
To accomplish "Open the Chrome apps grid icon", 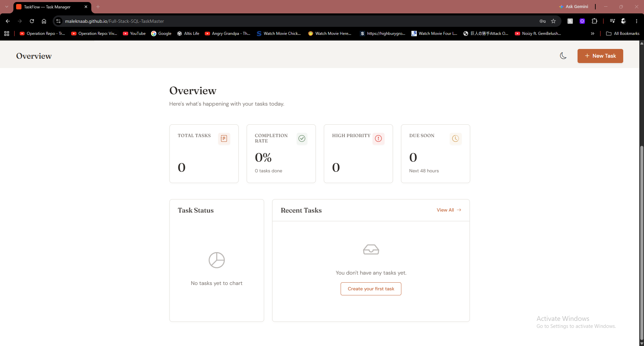I will coord(7,34).
